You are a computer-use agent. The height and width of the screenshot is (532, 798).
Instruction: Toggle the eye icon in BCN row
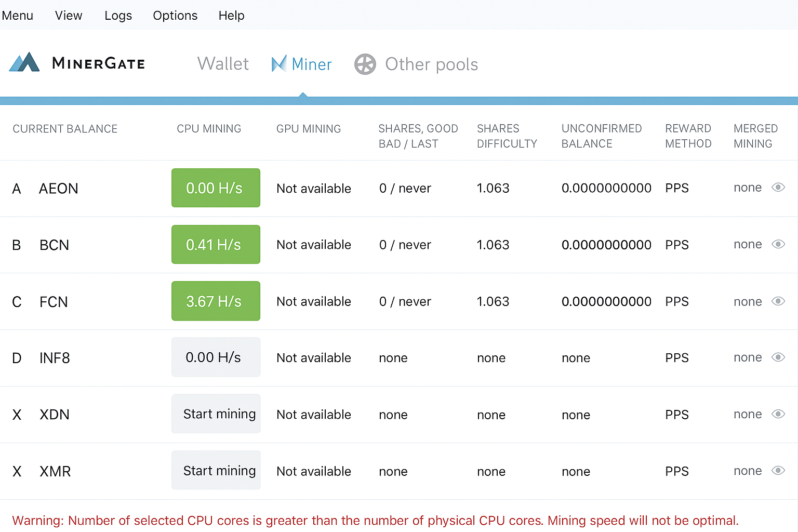(778, 244)
